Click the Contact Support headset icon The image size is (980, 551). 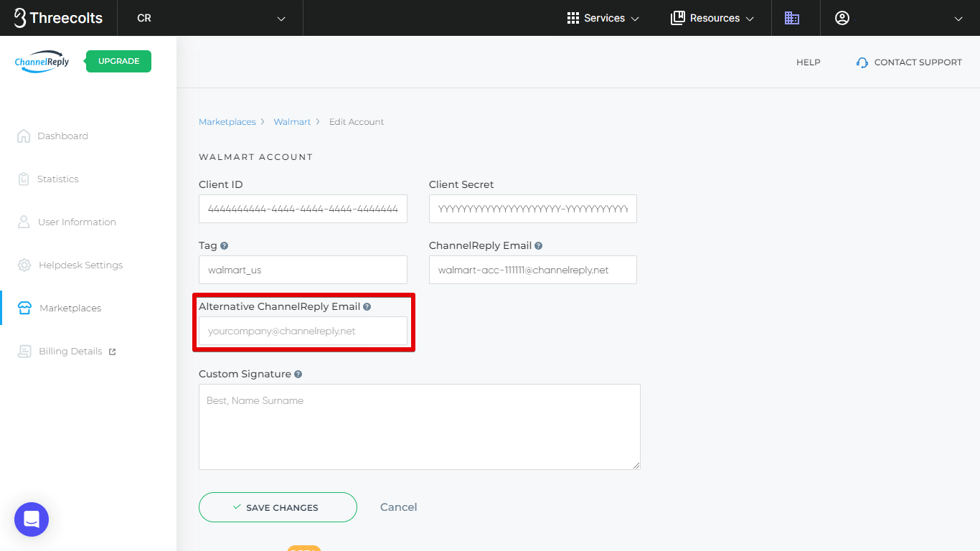862,62
